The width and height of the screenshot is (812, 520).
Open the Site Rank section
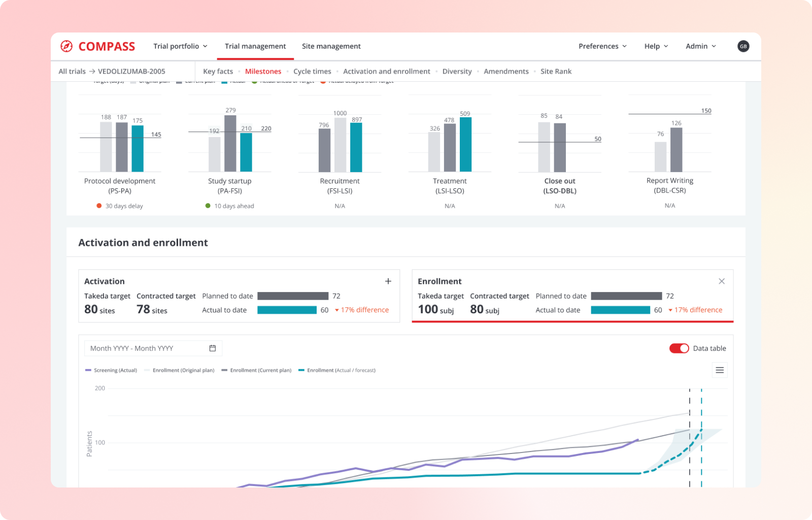pos(556,71)
